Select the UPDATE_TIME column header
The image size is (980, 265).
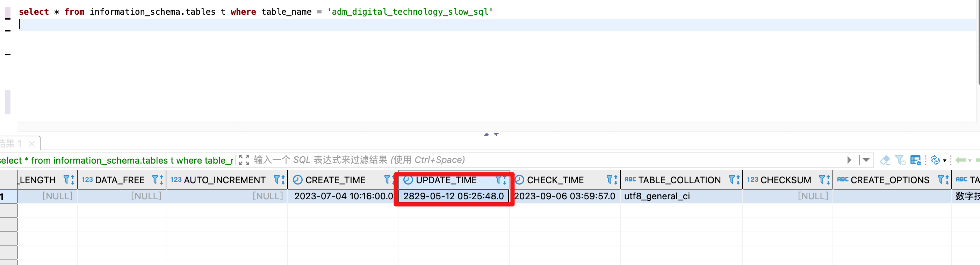[446, 180]
